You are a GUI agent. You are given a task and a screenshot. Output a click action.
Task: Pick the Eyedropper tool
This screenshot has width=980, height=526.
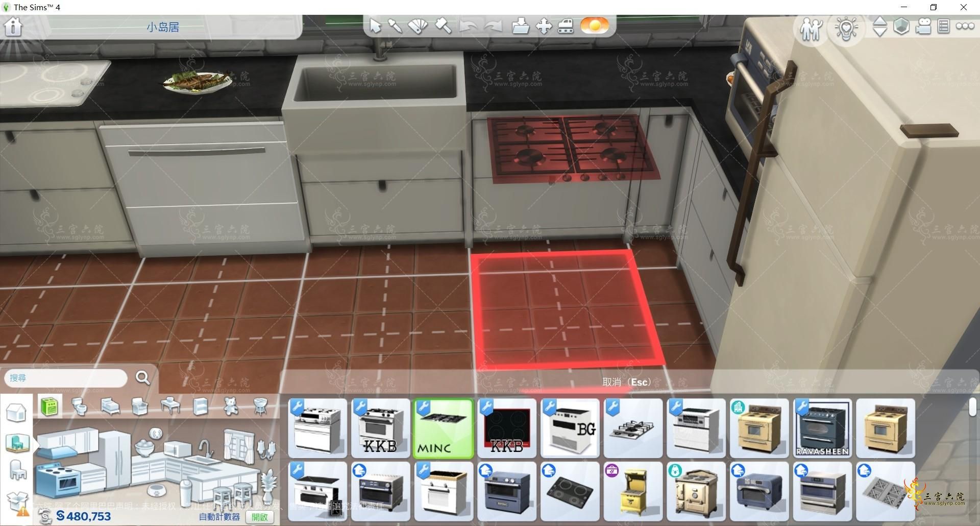396,26
